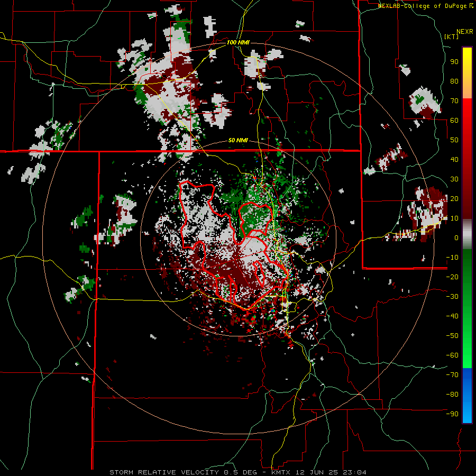476x476 pixels.
Task: Click the -80 value on velocity scale
Action: click(x=452, y=395)
